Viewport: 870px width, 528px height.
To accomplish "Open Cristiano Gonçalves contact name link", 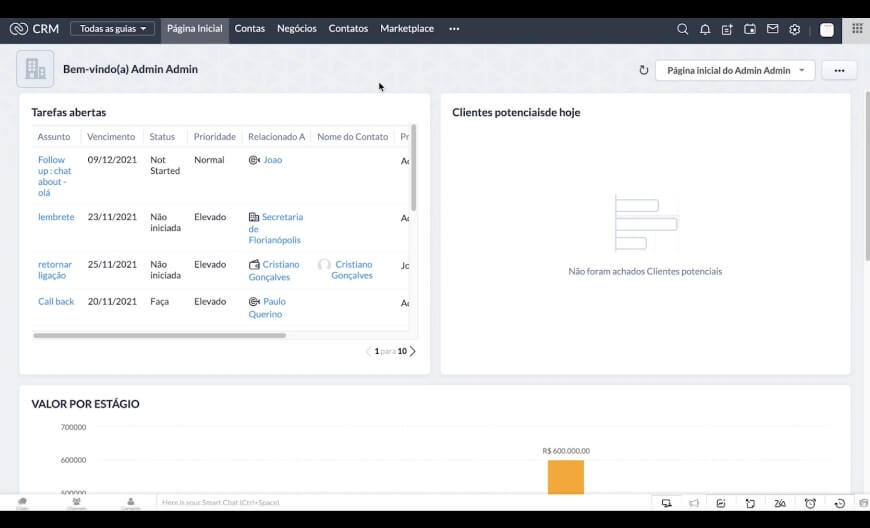I will 352,270.
